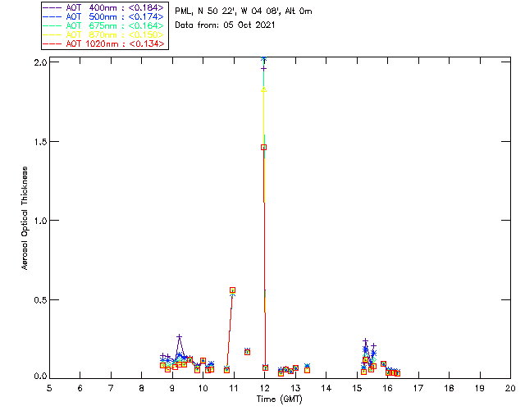Click the AOT 1020nm legend entry

(103, 43)
